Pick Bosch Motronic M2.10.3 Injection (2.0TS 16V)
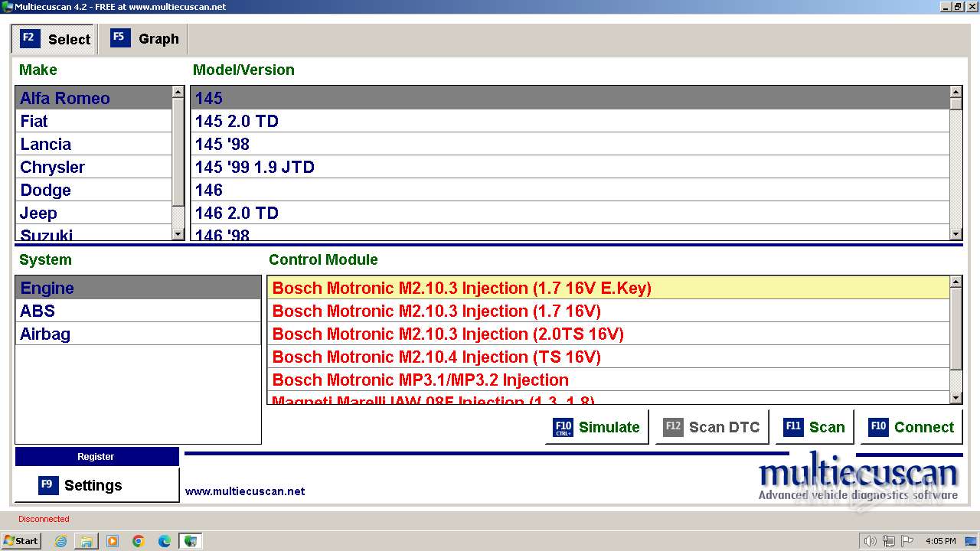The image size is (980, 551). [609, 334]
